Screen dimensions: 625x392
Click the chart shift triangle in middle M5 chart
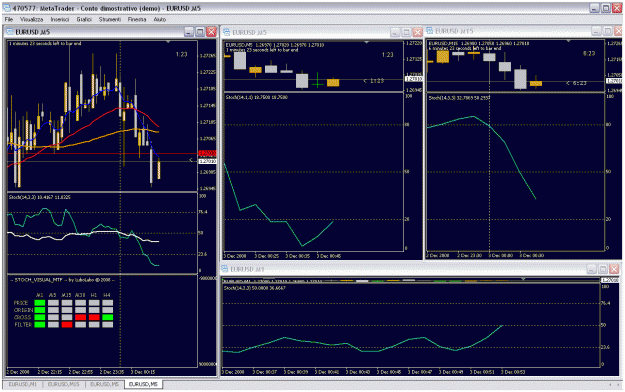(366, 42)
